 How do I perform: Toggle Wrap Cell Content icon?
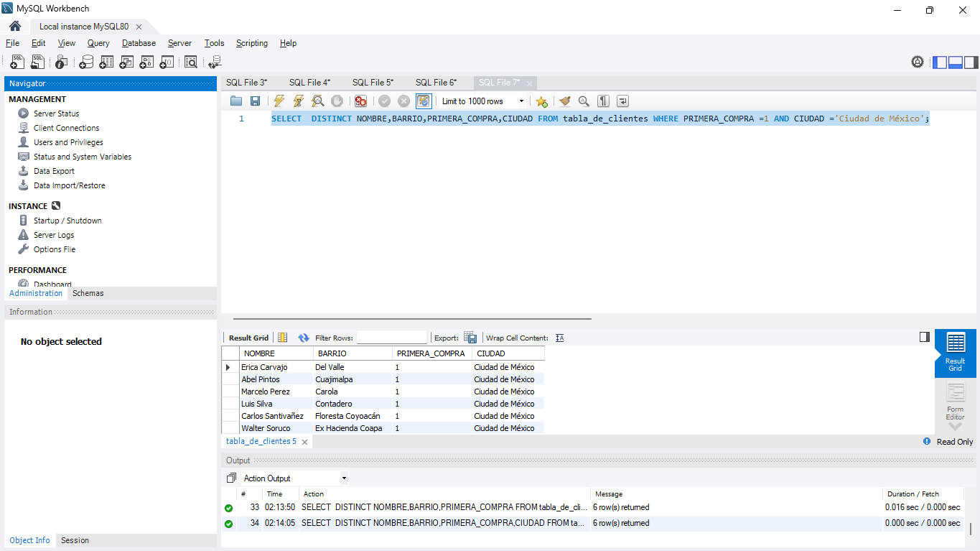(x=560, y=338)
